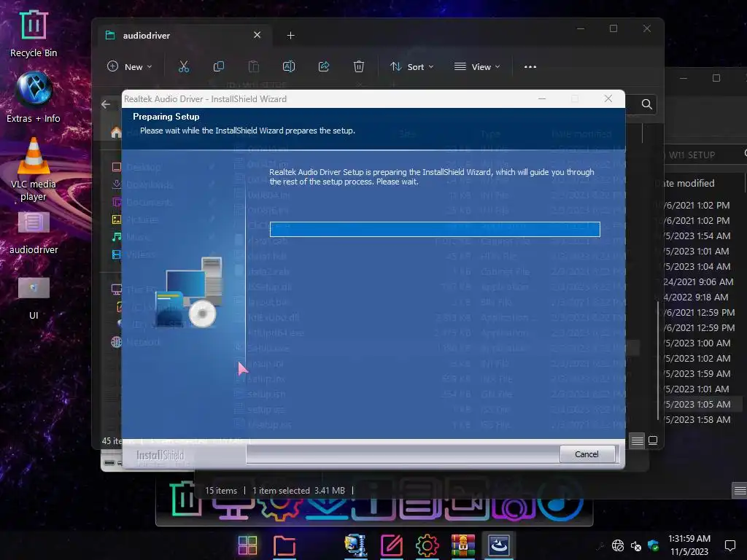The width and height of the screenshot is (747, 560).
Task: Click the Windows Security shield tray icon
Action: (x=653, y=545)
